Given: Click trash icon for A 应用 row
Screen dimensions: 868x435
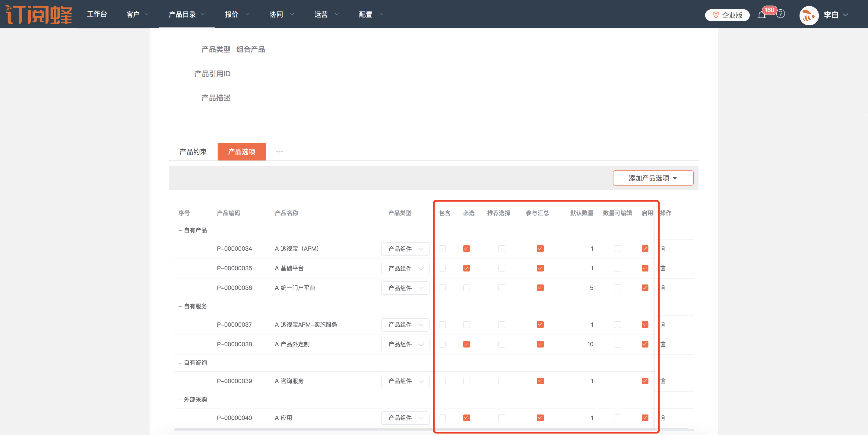Looking at the screenshot, I should click(x=663, y=418).
